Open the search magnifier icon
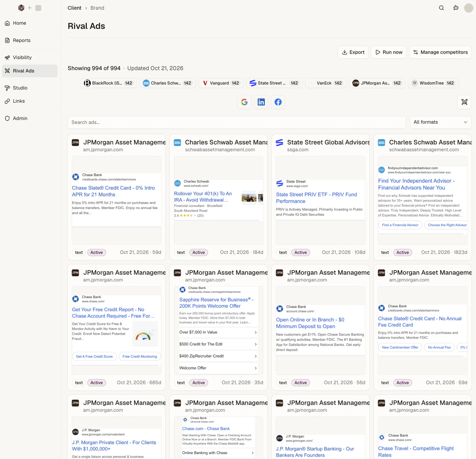 pyautogui.click(x=441, y=8)
